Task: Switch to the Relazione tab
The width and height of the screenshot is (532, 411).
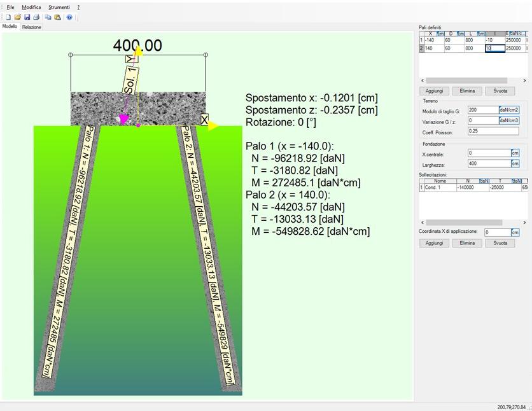Action: point(32,28)
